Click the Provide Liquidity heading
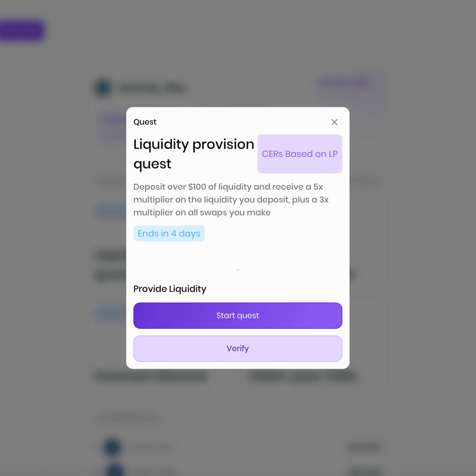Viewport: 476px width, 476px height. (x=170, y=289)
